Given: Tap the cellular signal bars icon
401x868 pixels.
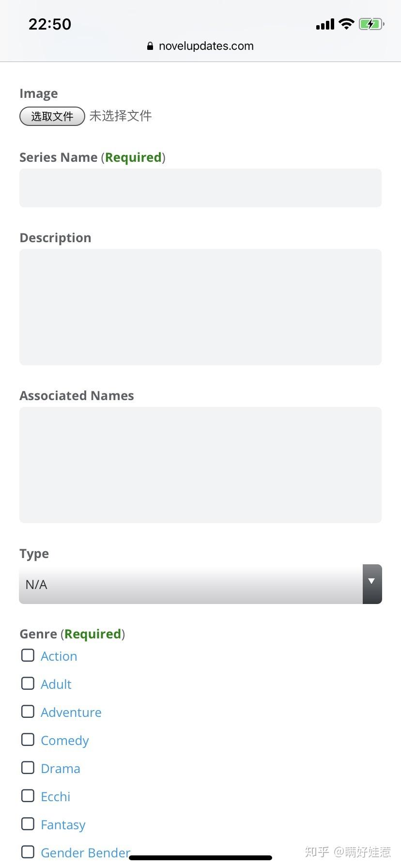Looking at the screenshot, I should (x=325, y=25).
